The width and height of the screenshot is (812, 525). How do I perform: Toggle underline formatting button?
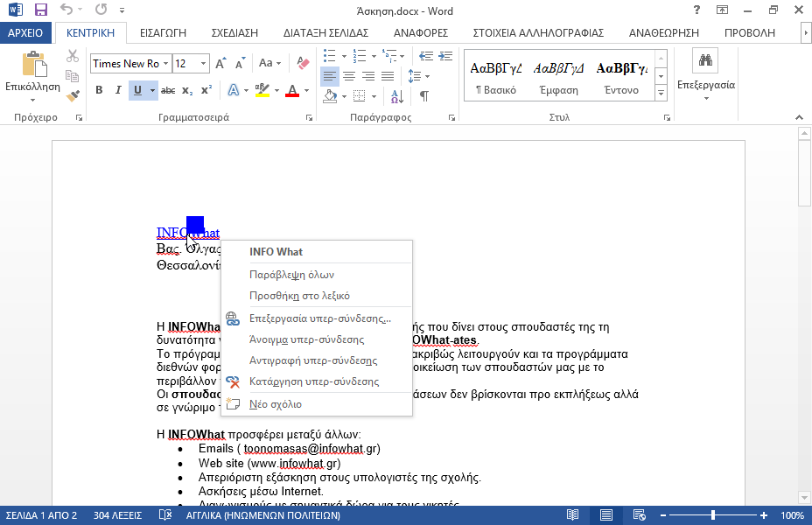click(137, 91)
